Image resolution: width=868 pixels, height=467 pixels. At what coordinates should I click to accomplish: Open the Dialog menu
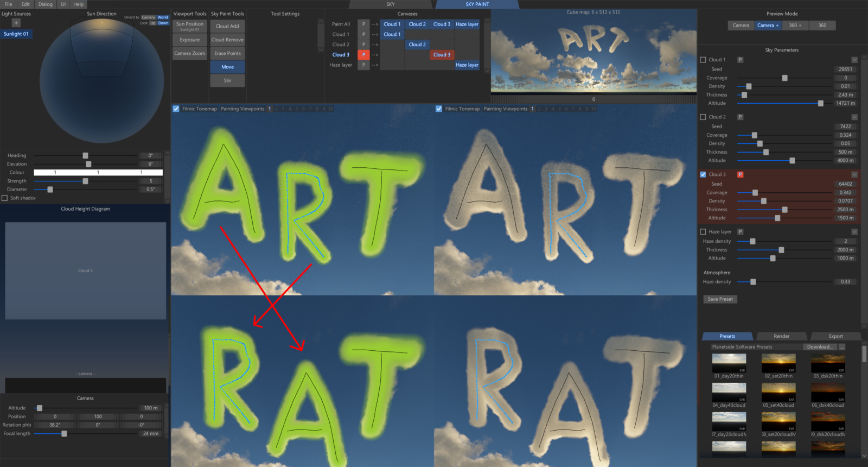[46, 4]
